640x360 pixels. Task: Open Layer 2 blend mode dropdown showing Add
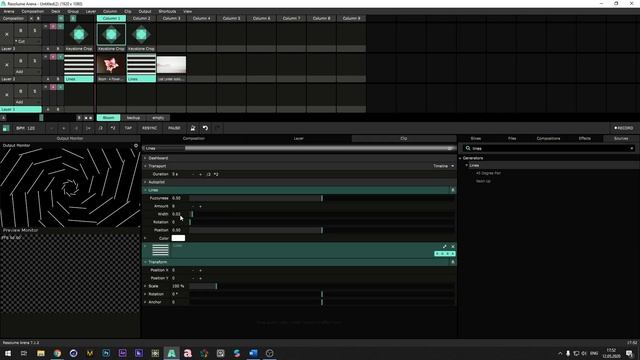tap(27, 71)
